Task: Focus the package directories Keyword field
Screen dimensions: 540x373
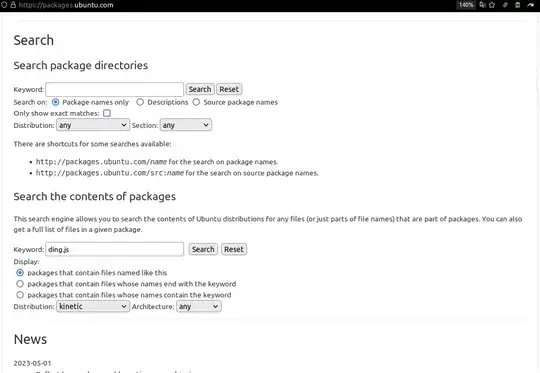Action: click(114, 90)
